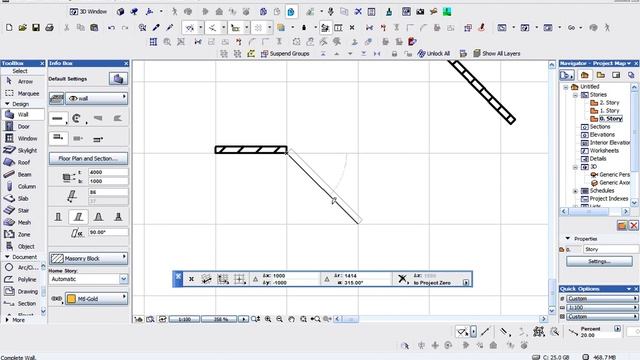
Task: Click Floor Plan and Section button
Action: click(x=88, y=158)
